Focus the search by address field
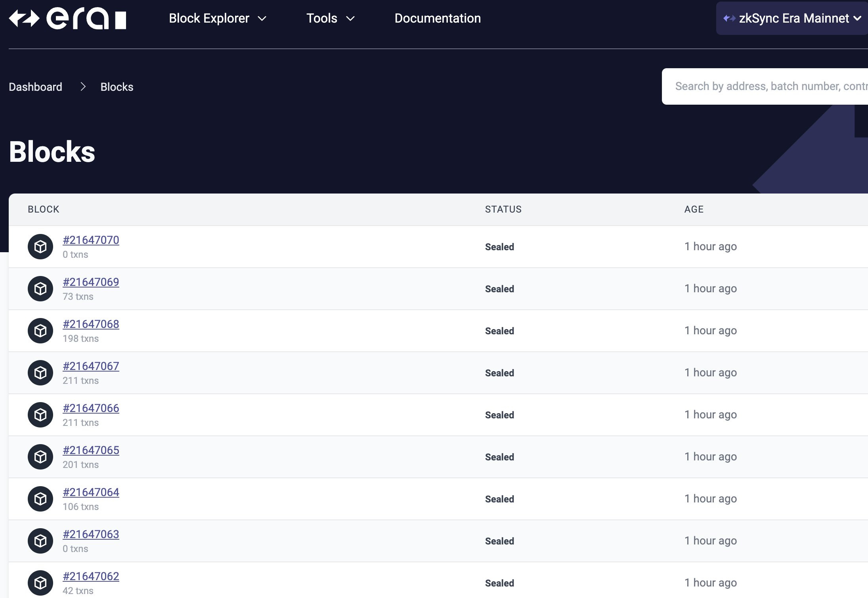Screen dimensions: 868x598 pyautogui.click(x=765, y=86)
